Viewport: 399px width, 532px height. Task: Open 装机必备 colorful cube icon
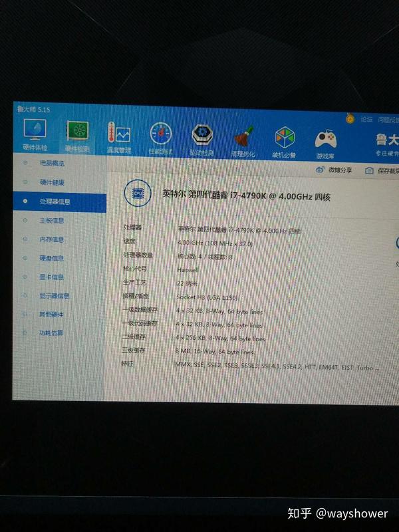click(285, 138)
